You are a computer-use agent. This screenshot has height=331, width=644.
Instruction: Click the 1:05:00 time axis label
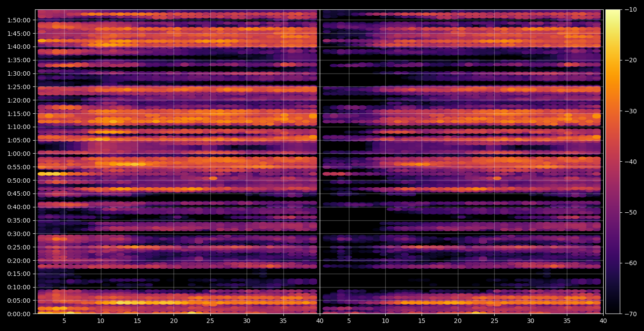click(19, 140)
